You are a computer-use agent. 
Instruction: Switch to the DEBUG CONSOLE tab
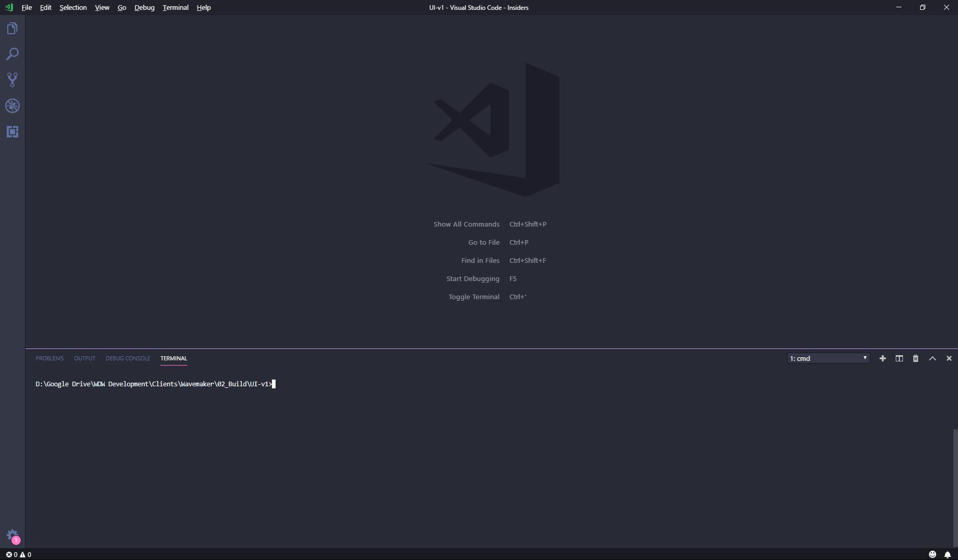click(x=128, y=358)
